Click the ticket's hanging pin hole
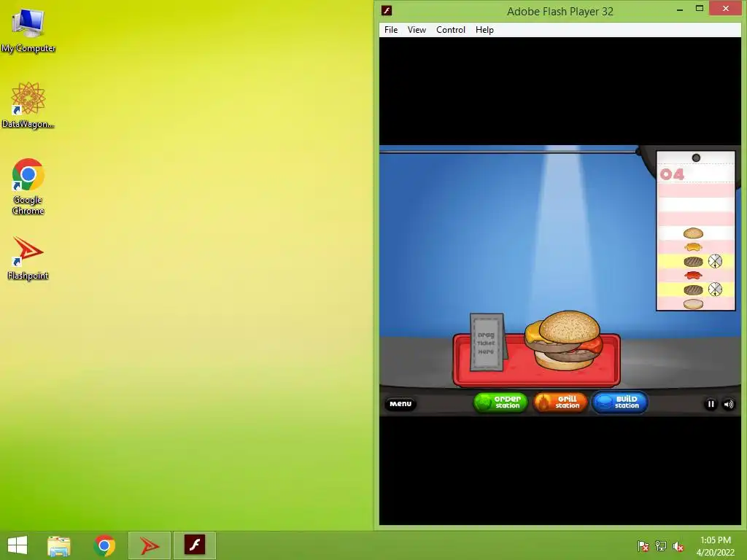Viewport: 747px width, 560px height. click(696, 158)
